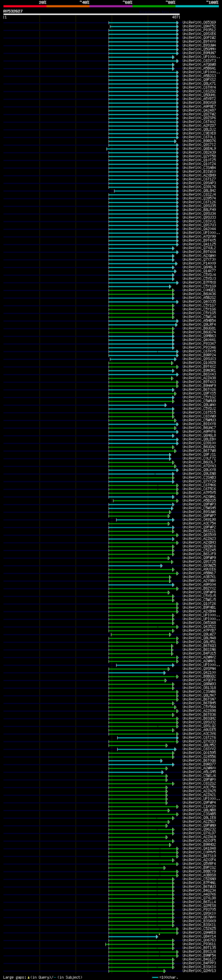Click the purple ~60% identity legend segment

111,6
